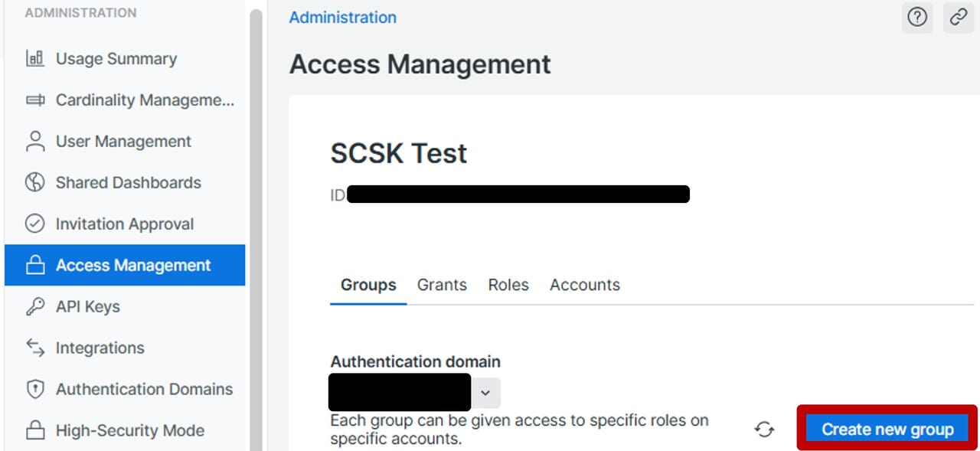Image resolution: width=980 pixels, height=451 pixels.
Task: Switch to the Grants tab
Action: 442,285
